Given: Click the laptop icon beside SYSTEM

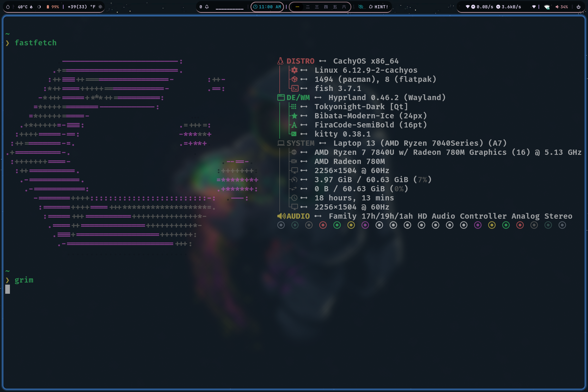Looking at the screenshot, I should 281,143.
